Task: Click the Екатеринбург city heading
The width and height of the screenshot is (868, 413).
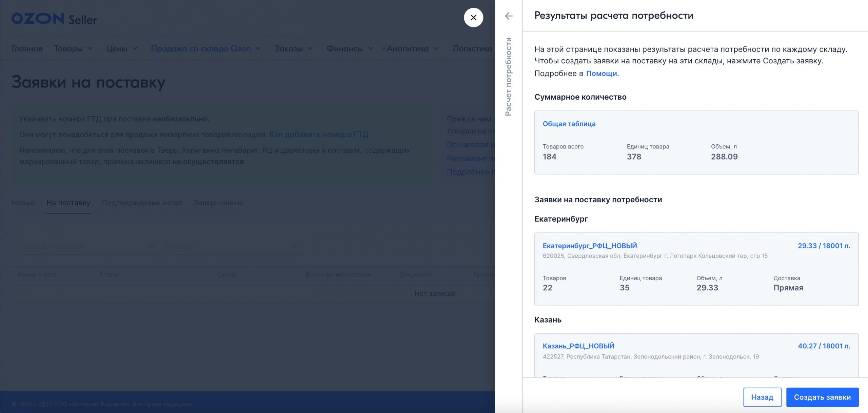Action: tap(561, 219)
